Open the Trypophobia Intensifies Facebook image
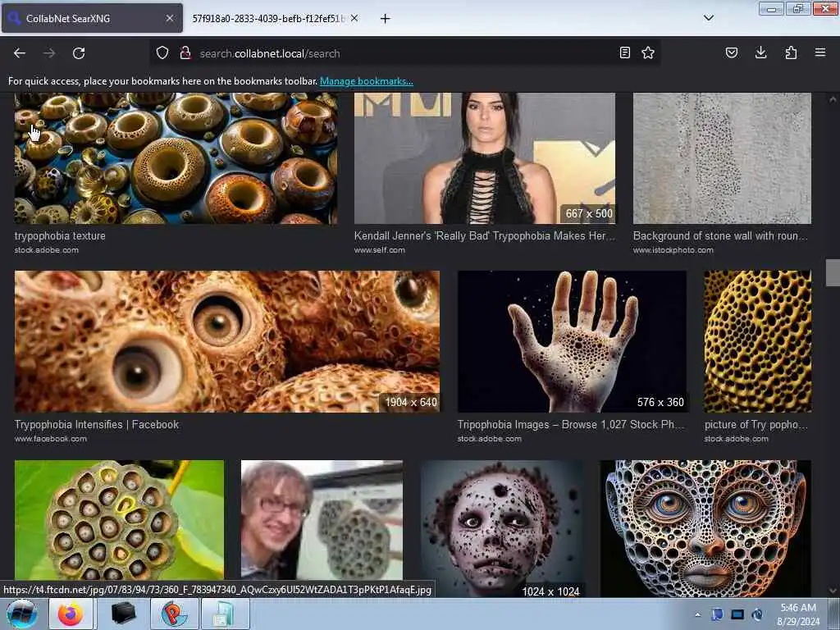The image size is (840, 630). [x=227, y=341]
